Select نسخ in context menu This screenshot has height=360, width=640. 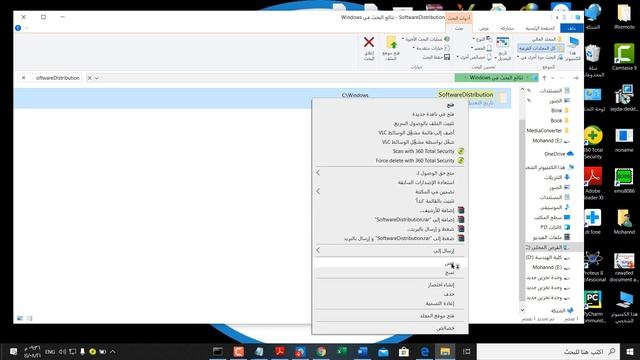point(391,272)
